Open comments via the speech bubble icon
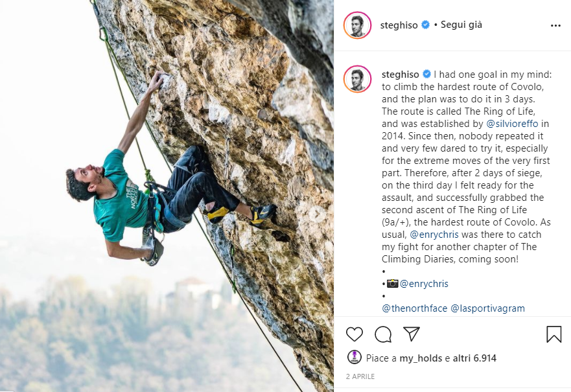This screenshot has width=571, height=392. [383, 334]
